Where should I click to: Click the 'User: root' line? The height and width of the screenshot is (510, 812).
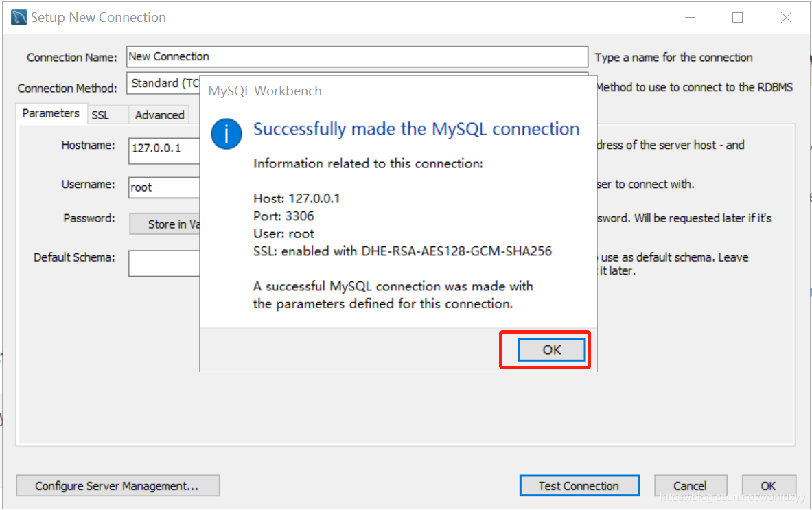point(283,233)
